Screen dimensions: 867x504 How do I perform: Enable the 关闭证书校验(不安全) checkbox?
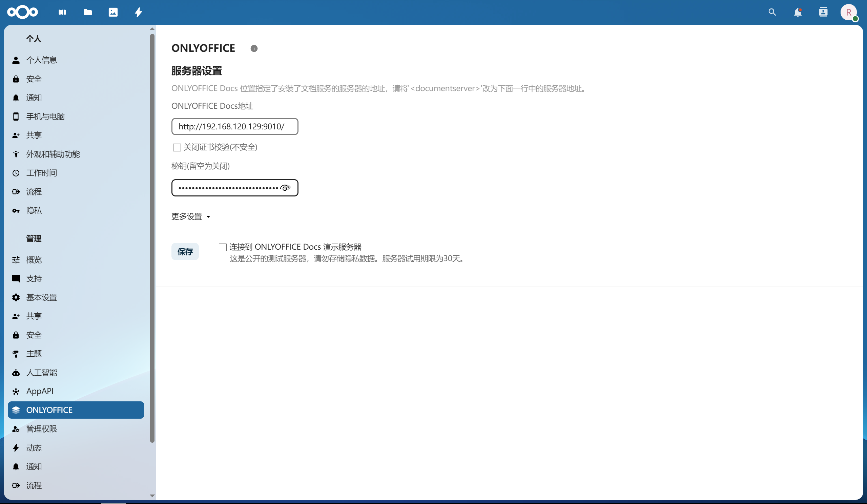177,148
